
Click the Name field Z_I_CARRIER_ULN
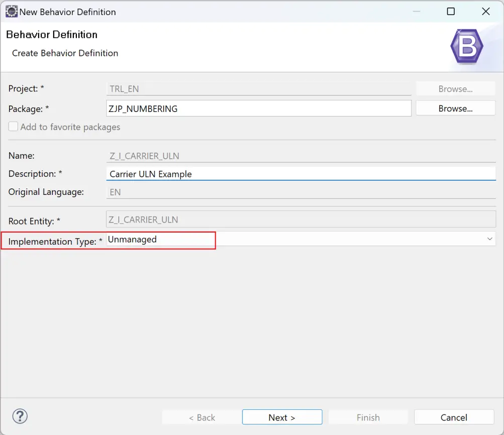coord(301,156)
